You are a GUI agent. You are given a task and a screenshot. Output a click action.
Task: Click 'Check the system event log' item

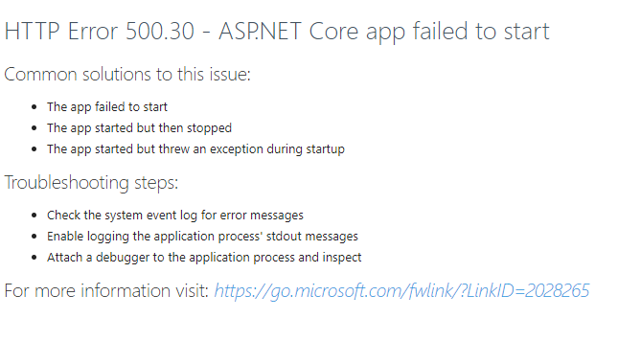point(175,216)
